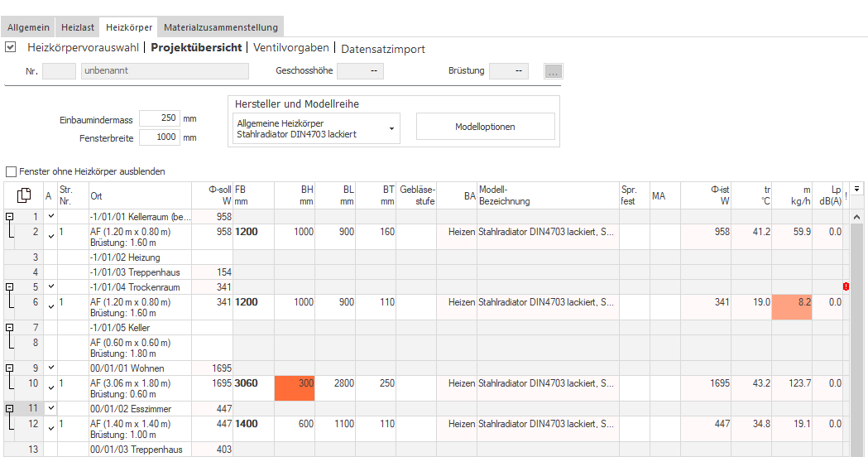Screen dimensions: 868x457
Task: Open the column options arrow in the table corner
Action: [856, 189]
